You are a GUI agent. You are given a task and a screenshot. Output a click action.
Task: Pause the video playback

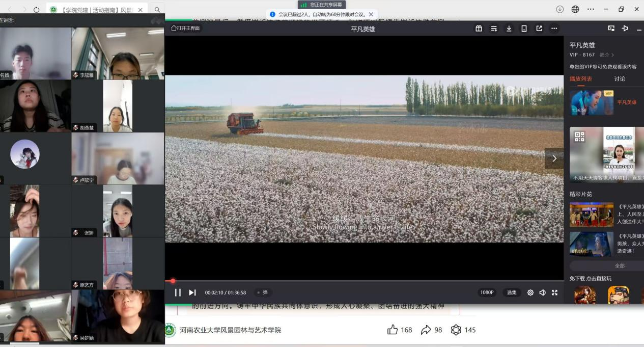click(x=178, y=292)
